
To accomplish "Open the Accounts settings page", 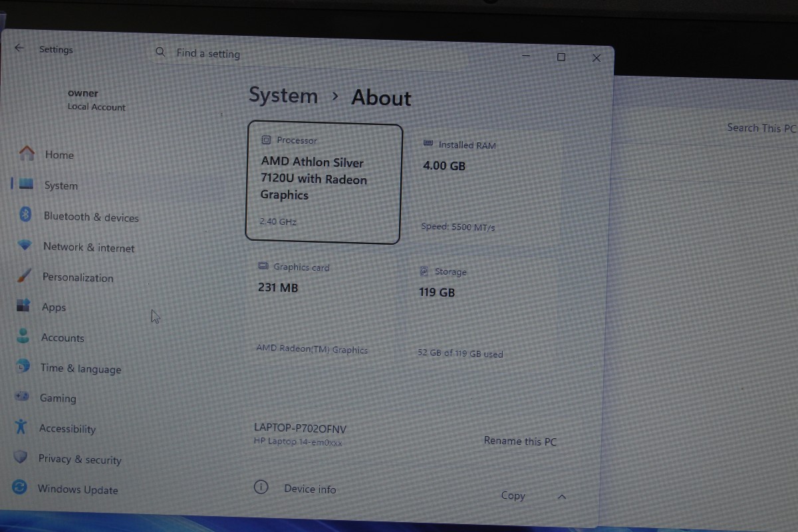I will tap(63, 338).
